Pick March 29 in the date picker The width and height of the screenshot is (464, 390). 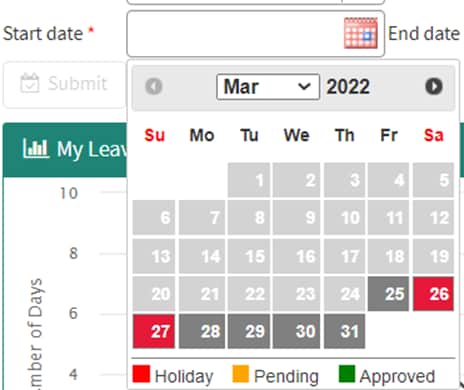coord(249,331)
